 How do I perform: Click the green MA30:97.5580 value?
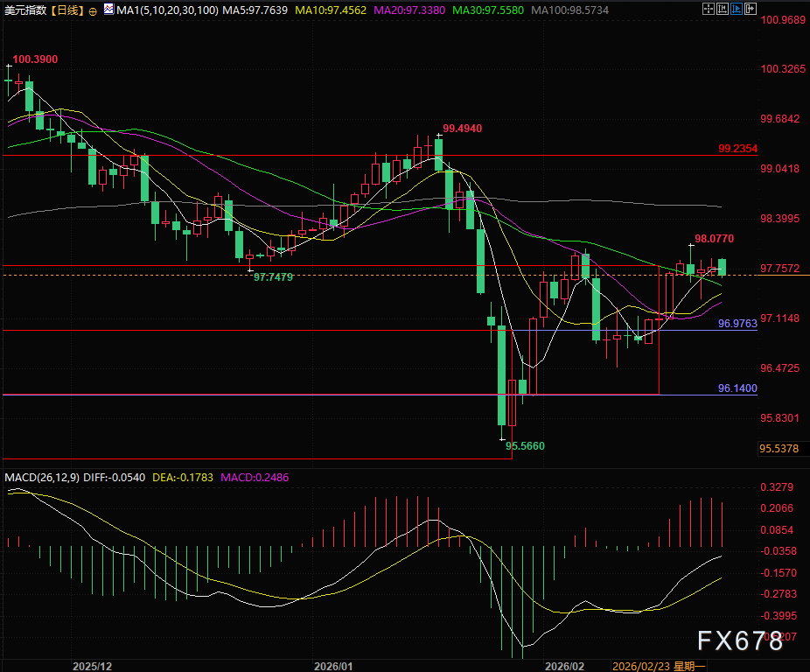point(487,10)
